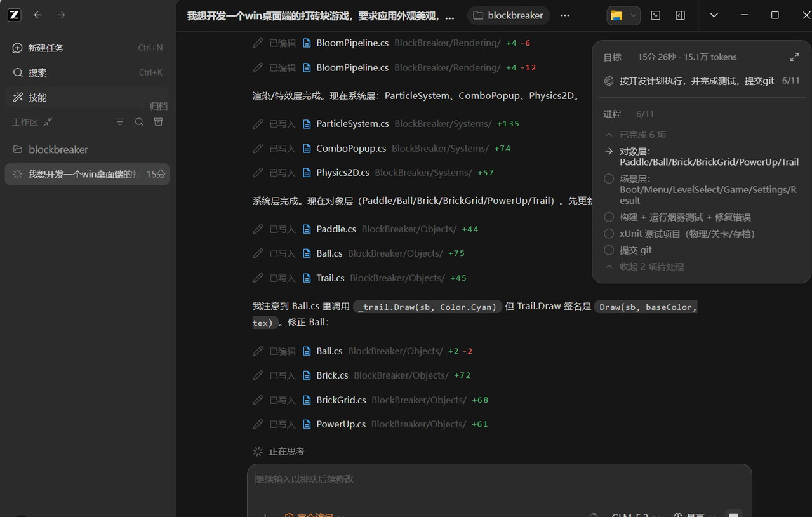This screenshot has width=812, height=517.
Task: Click the blockbreaker project chip in header
Action: (x=509, y=15)
